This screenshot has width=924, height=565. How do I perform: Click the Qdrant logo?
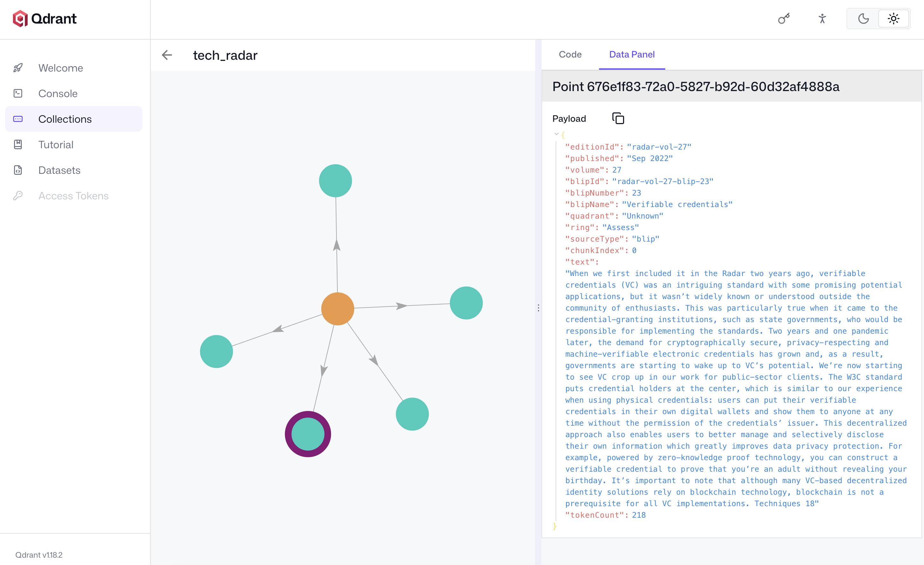(x=45, y=19)
